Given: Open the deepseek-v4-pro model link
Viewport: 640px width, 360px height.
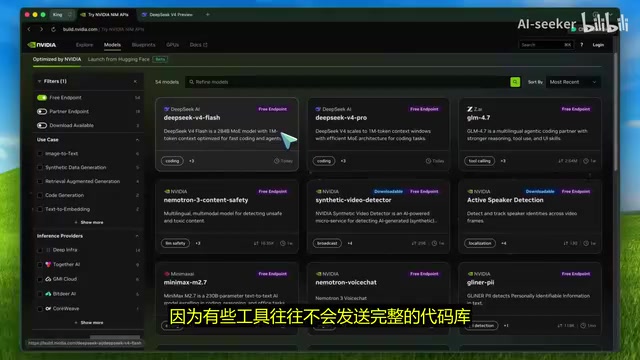Looking at the screenshot, I should click(x=341, y=118).
